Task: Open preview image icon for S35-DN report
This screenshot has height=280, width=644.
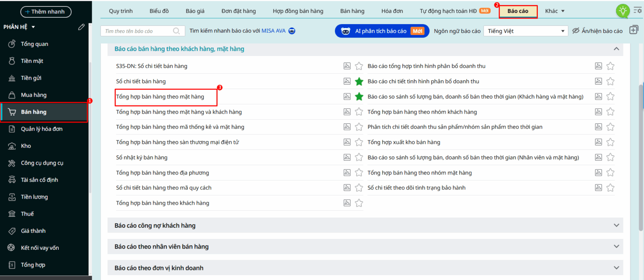Action: tap(347, 66)
